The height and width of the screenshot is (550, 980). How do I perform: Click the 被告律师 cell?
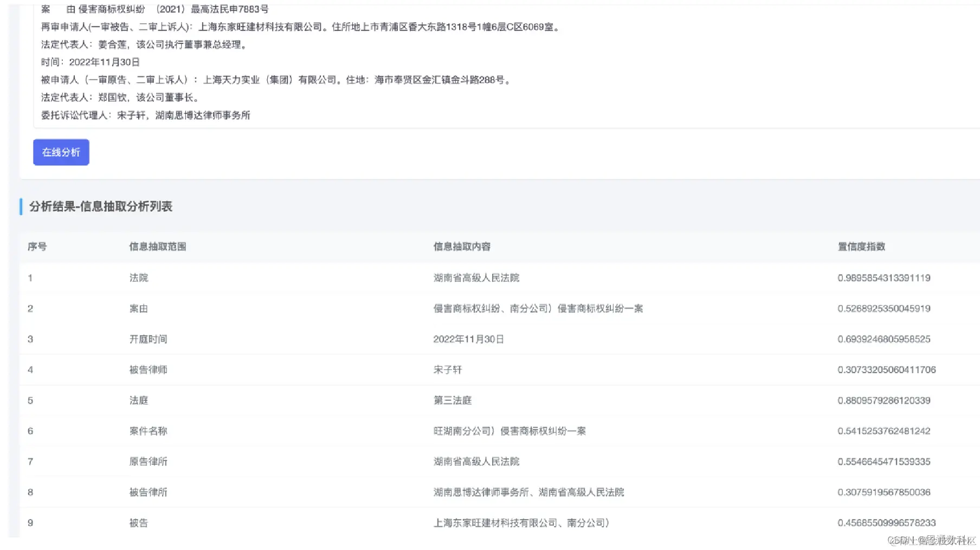(x=148, y=370)
